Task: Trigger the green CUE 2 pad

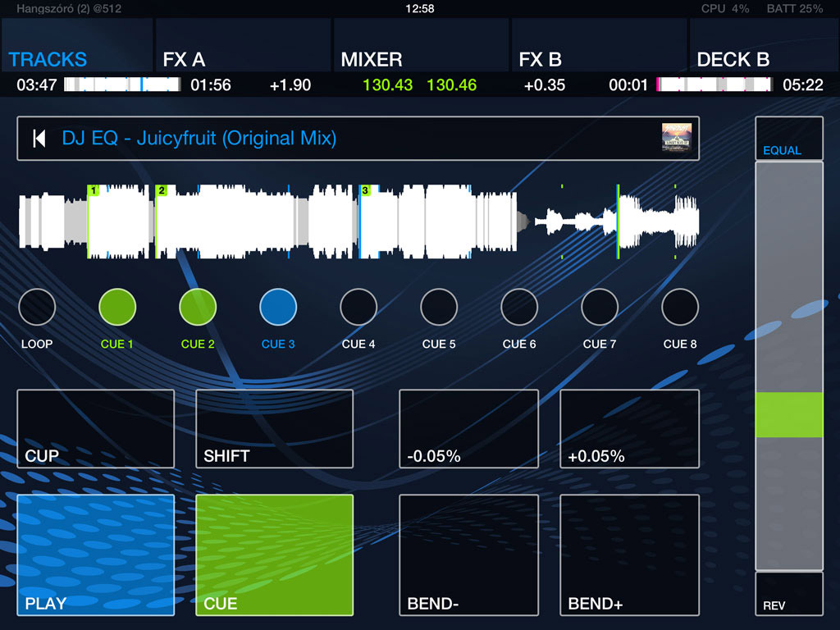Action: [198, 307]
